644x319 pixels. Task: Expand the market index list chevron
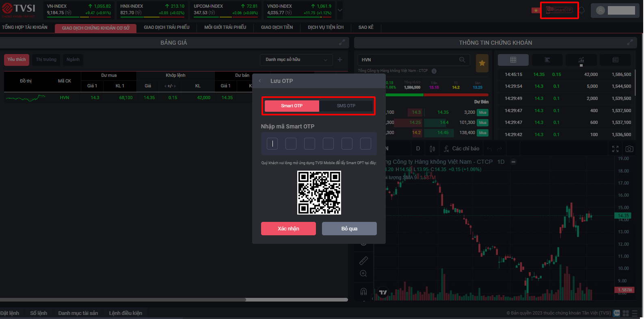point(340,10)
